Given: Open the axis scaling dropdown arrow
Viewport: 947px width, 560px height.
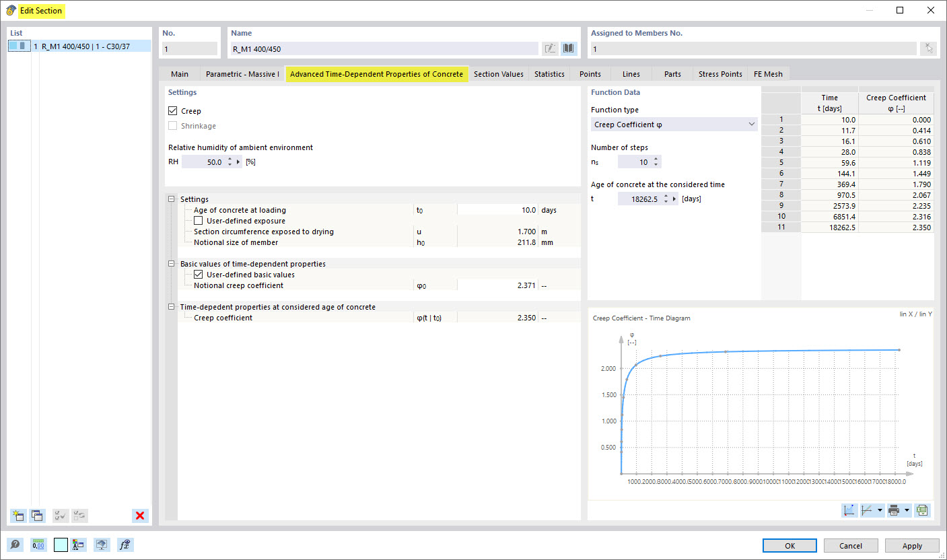Looking at the screenshot, I should pyautogui.click(x=880, y=510).
